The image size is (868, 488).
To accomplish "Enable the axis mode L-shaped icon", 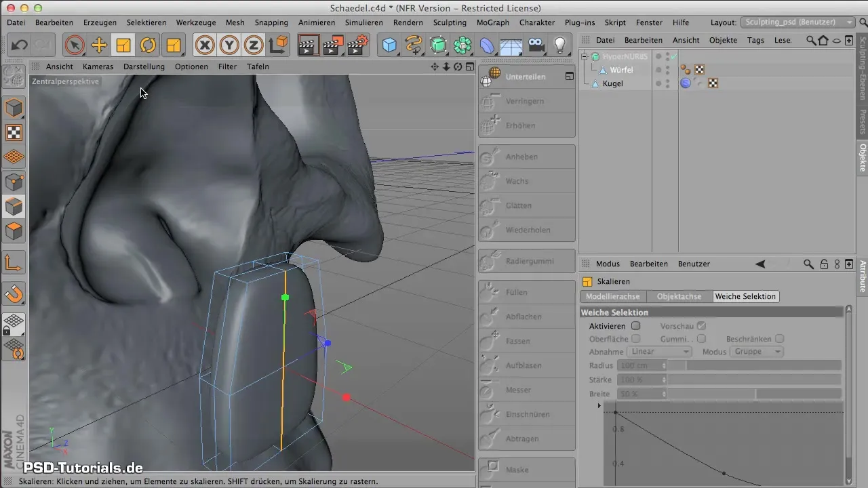I will pyautogui.click(x=14, y=262).
